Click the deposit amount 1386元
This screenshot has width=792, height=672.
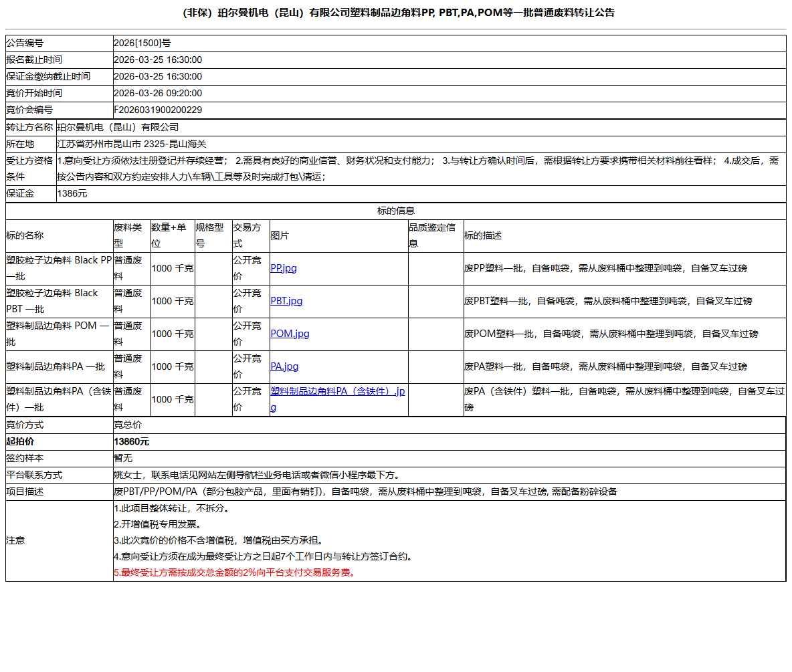click(72, 194)
